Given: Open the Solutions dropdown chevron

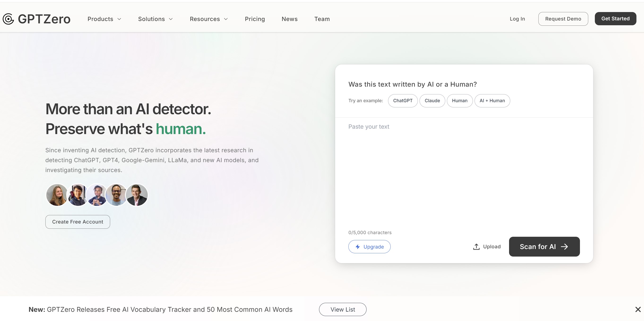Looking at the screenshot, I should pyautogui.click(x=171, y=19).
